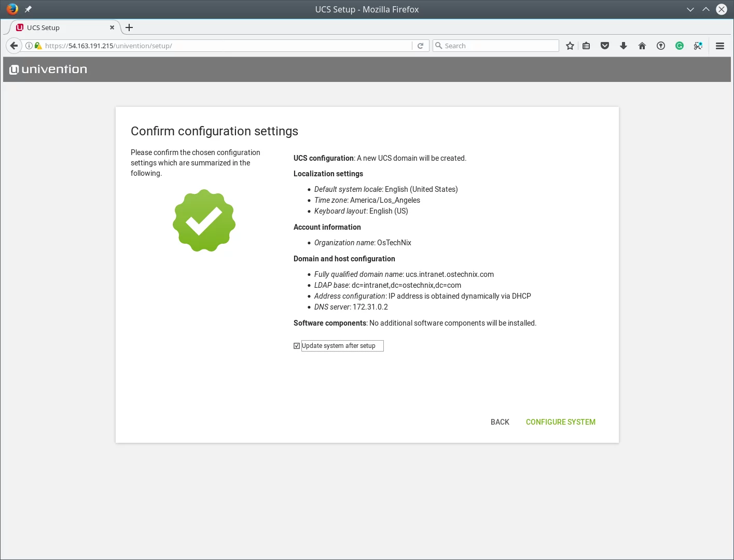Click CONFIGURE SYSTEM button
This screenshot has width=734, height=560.
point(561,422)
